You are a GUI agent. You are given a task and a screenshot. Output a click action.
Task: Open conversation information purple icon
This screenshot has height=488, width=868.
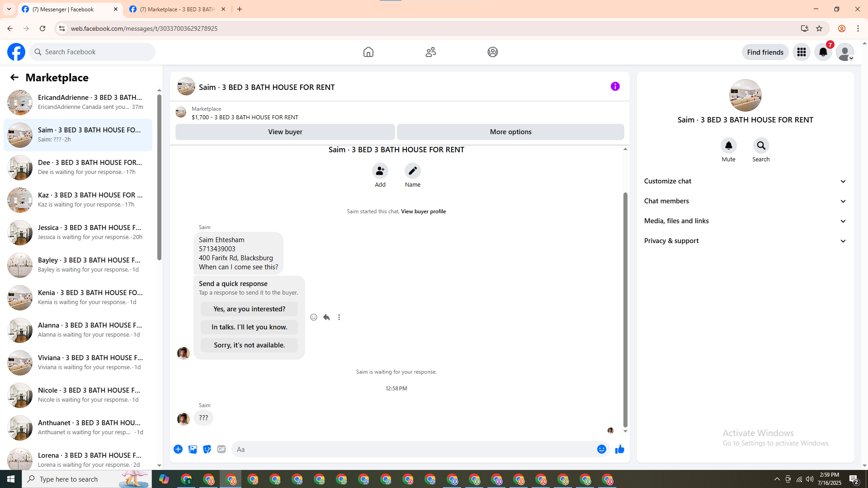click(x=615, y=86)
